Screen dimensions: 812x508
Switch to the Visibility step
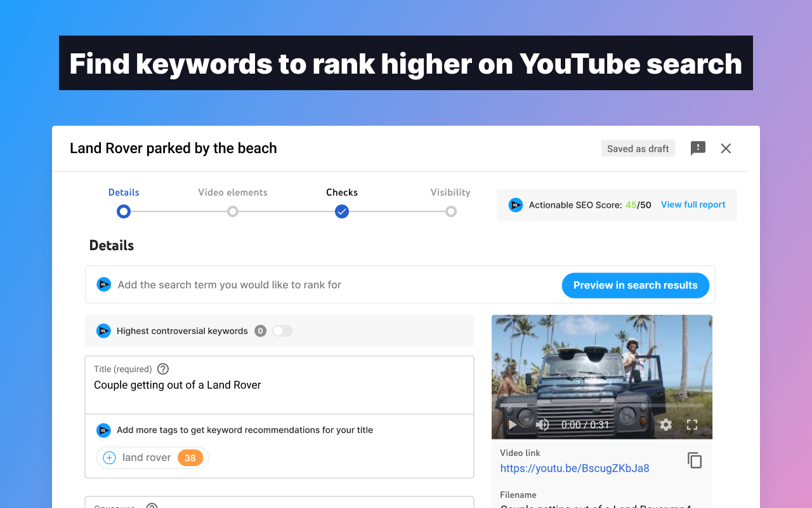451,211
